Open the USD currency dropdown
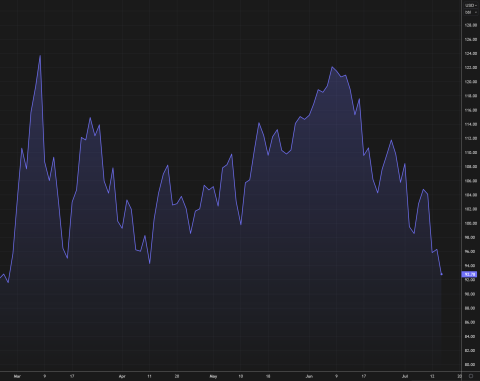The image size is (480, 381). [471, 5]
